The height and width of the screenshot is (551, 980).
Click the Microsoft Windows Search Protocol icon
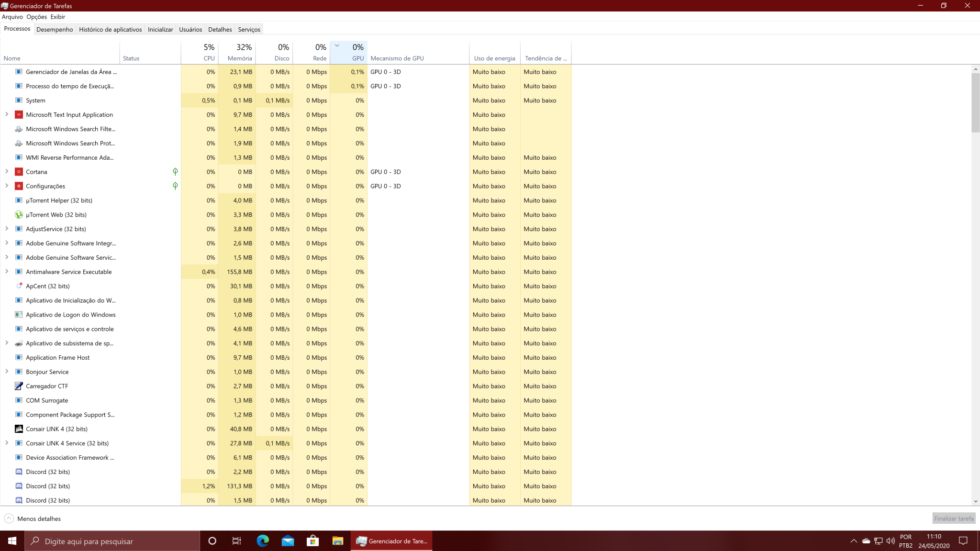(19, 143)
